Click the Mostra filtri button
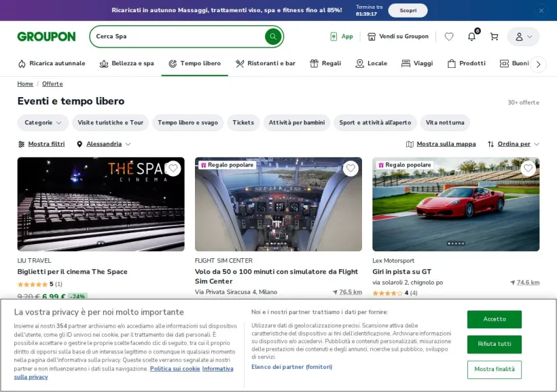Screen dimensions: 557x392 point(41,144)
